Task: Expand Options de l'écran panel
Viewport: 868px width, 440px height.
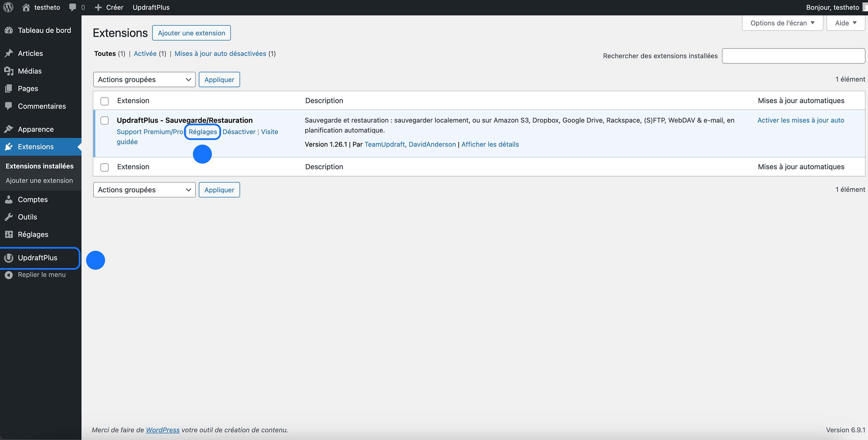Action: [x=782, y=23]
